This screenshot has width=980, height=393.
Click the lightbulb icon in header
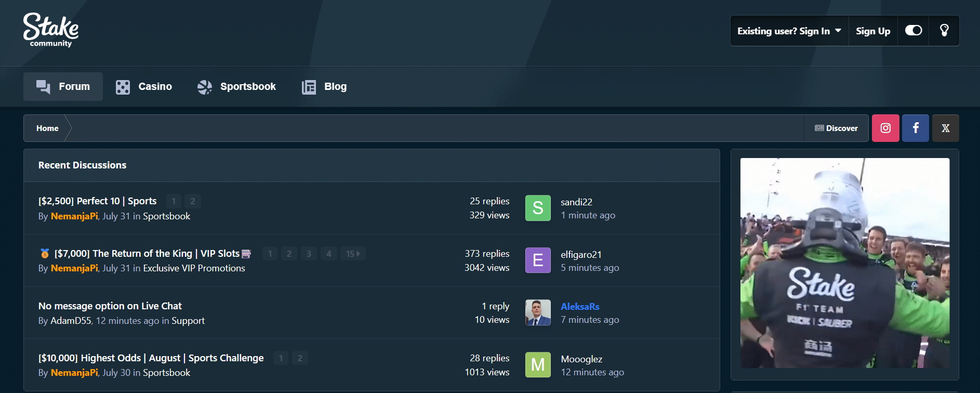pyautogui.click(x=944, y=31)
